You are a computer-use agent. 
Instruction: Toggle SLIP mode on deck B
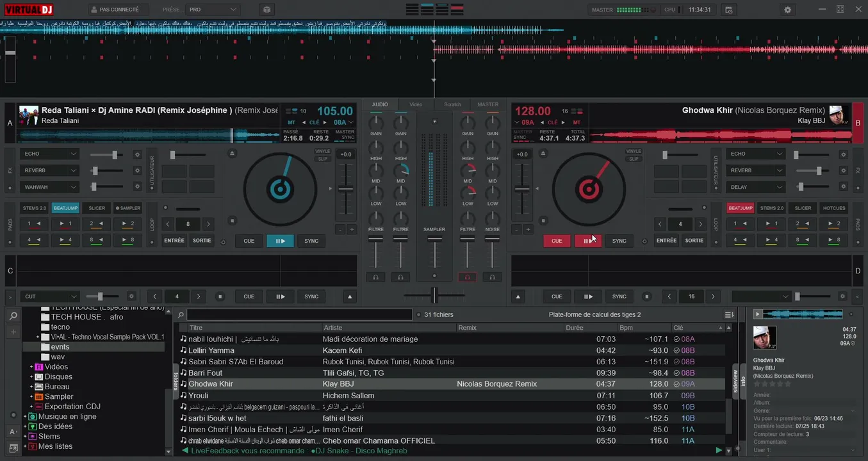coord(634,159)
